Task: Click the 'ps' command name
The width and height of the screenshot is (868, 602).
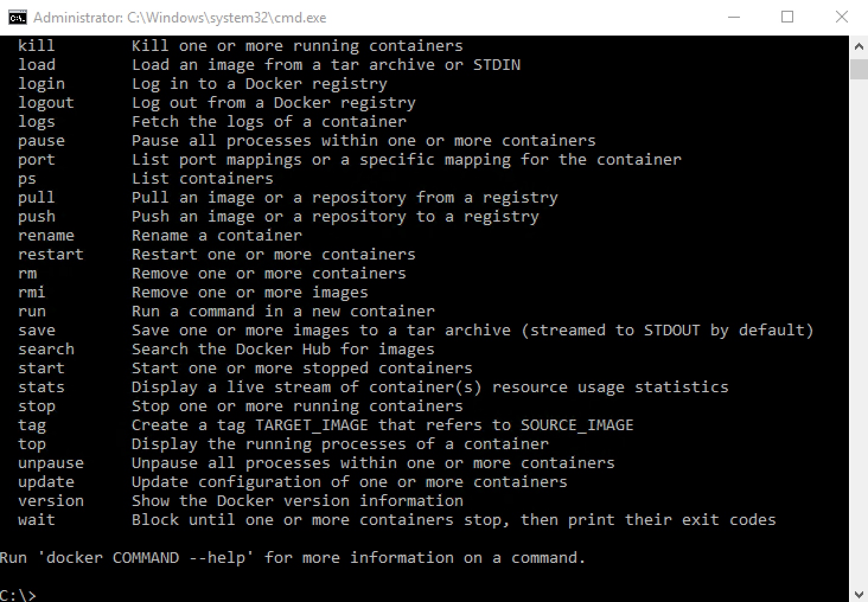Action: [27, 179]
